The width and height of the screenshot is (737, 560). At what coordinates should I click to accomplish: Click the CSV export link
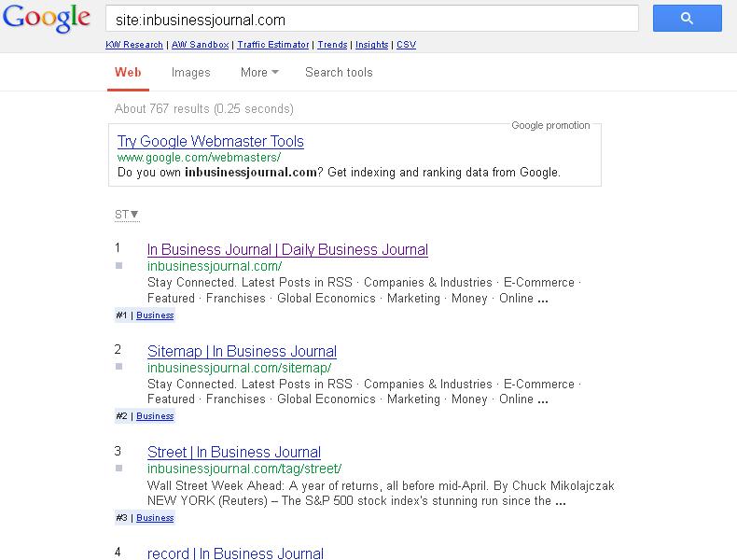pyautogui.click(x=406, y=45)
